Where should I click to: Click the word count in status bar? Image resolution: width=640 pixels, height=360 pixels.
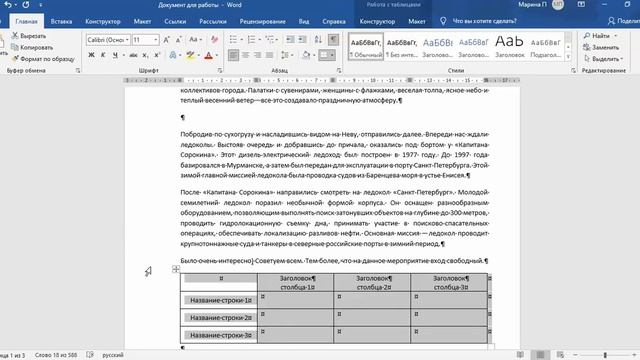click(56, 355)
